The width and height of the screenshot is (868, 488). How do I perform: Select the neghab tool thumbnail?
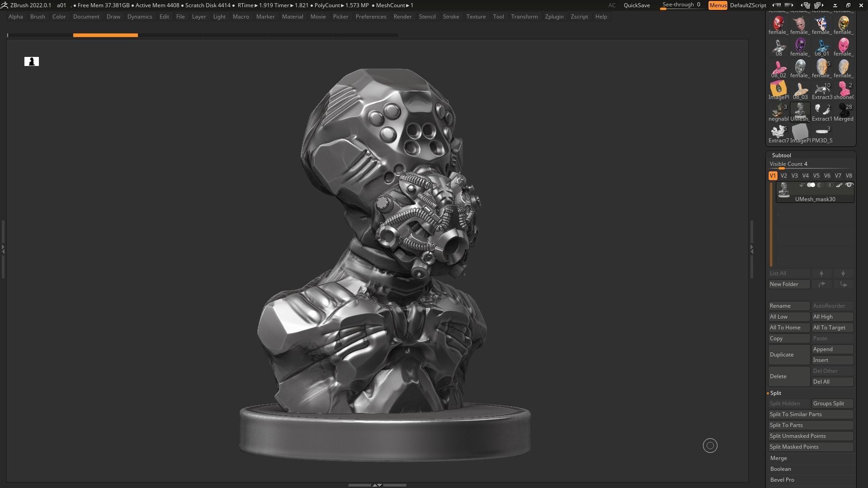tap(778, 111)
